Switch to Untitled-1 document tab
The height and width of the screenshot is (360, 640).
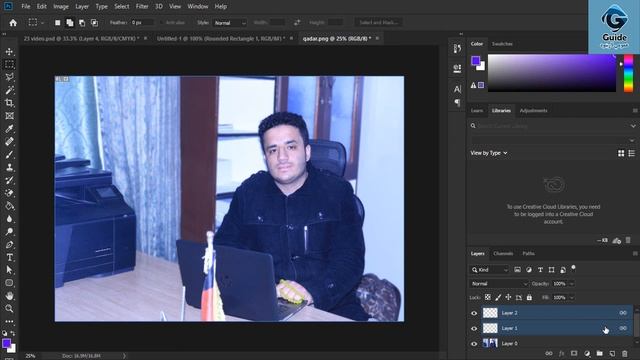(221, 38)
